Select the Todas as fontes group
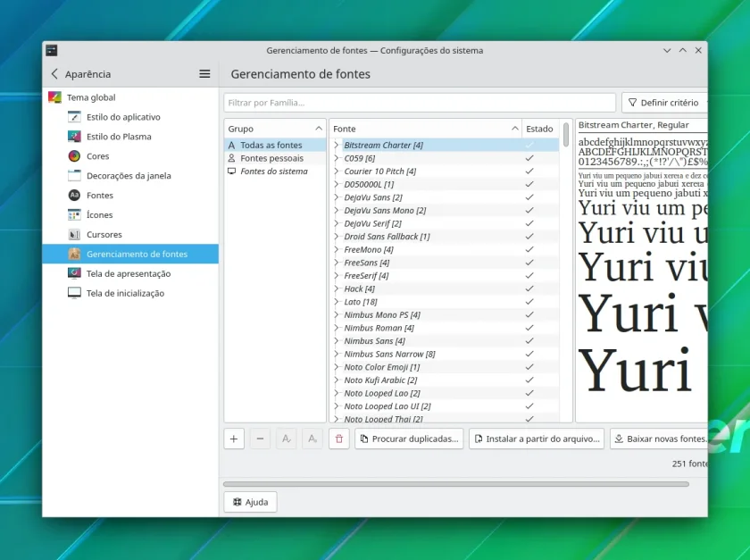Screen dimensions: 750x560 click(275, 145)
